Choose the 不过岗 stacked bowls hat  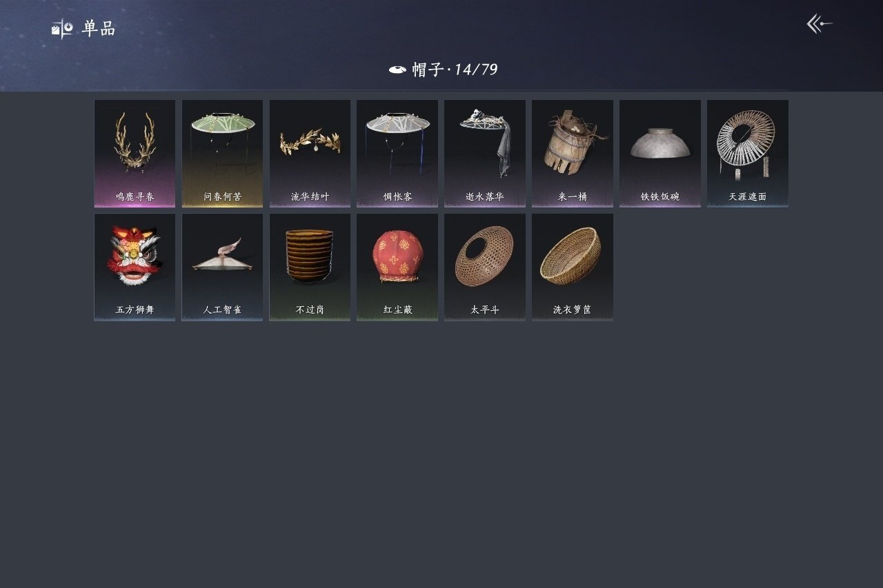pos(310,267)
